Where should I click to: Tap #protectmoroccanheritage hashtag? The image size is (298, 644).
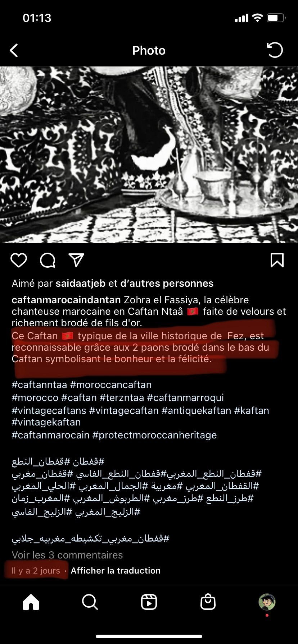[155, 435]
